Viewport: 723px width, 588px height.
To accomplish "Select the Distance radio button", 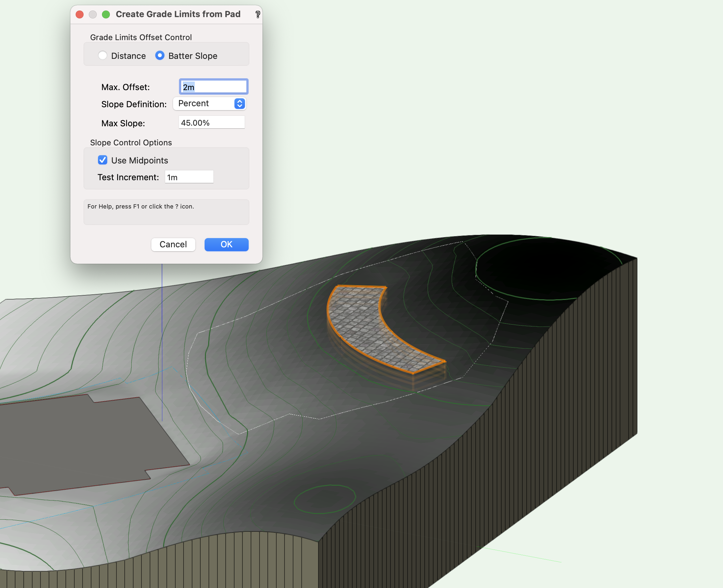I will click(x=103, y=55).
